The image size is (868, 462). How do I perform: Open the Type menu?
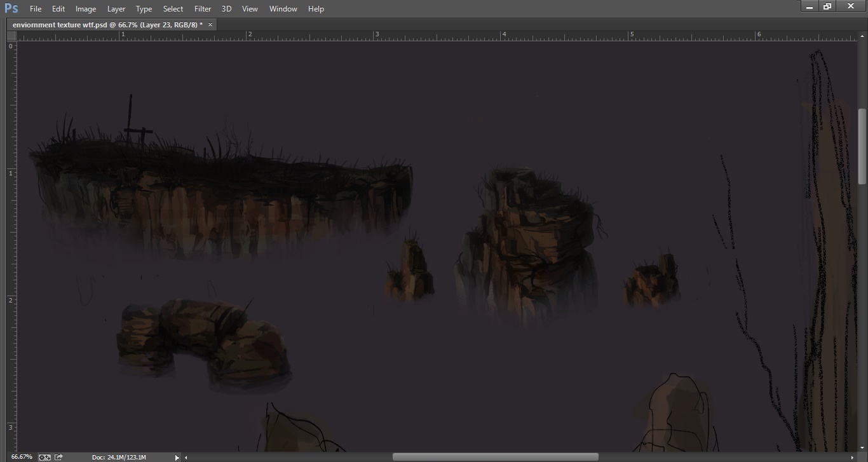pyautogui.click(x=144, y=9)
